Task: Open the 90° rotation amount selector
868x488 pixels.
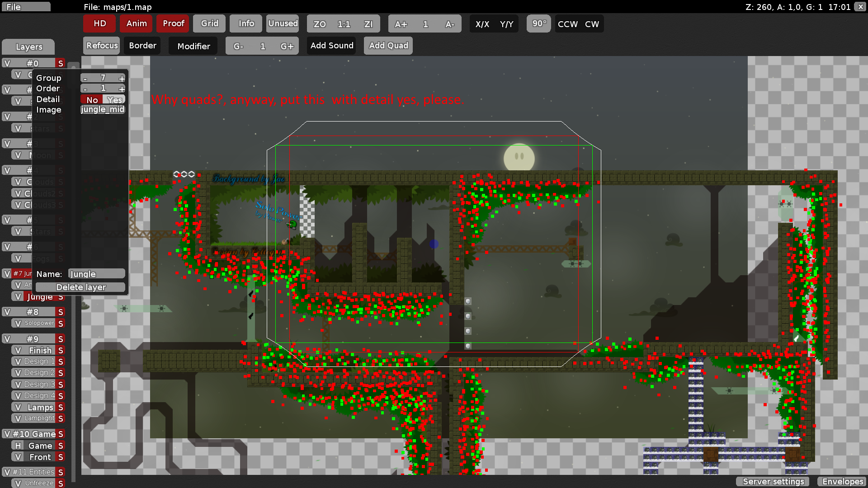Action: [539, 23]
